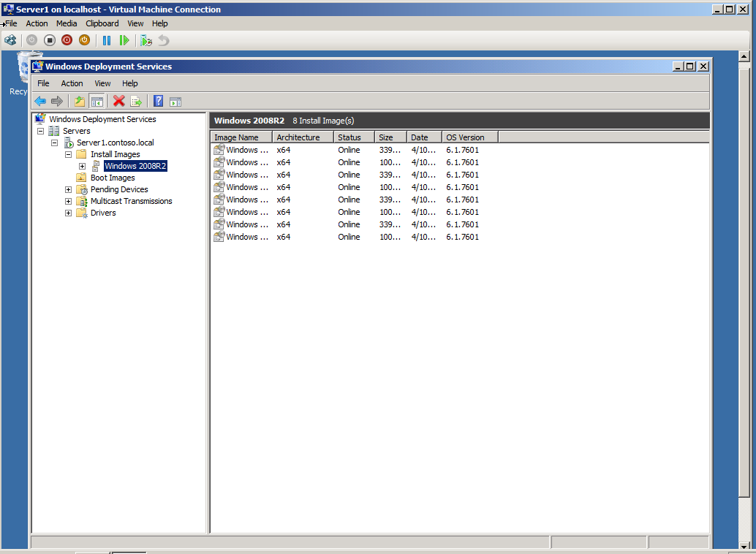Image resolution: width=756 pixels, height=554 pixels.
Task: Click the red X Delete icon
Action: pos(118,102)
